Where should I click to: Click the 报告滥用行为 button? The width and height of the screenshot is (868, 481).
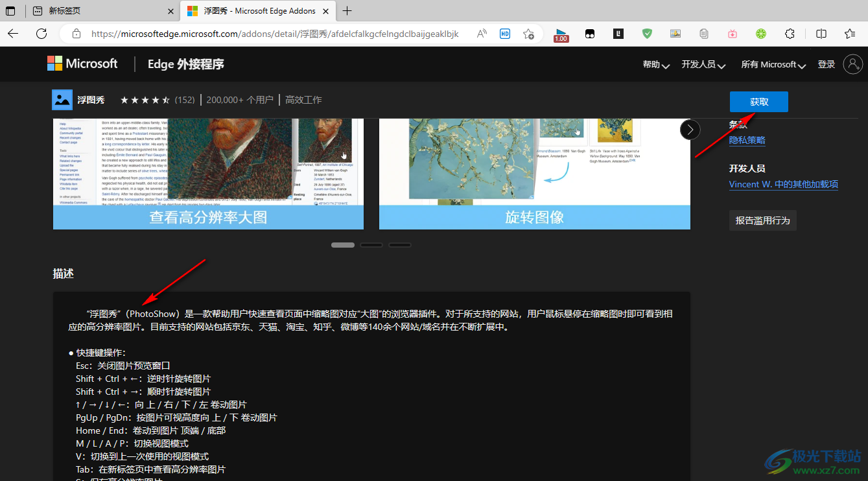click(762, 220)
